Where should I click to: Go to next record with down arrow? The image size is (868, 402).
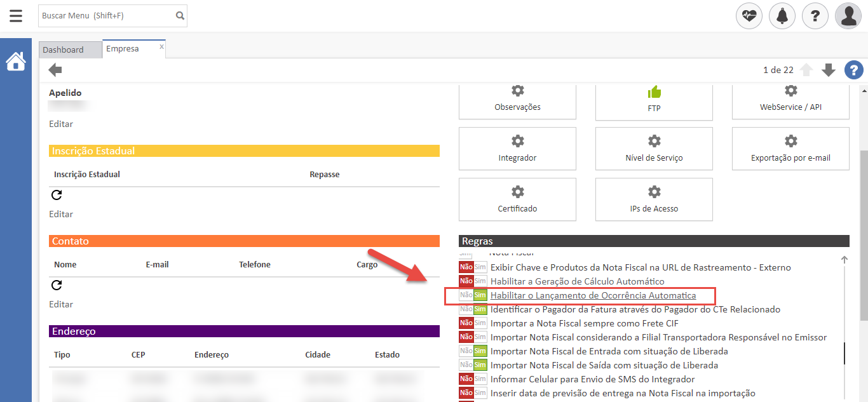point(829,70)
